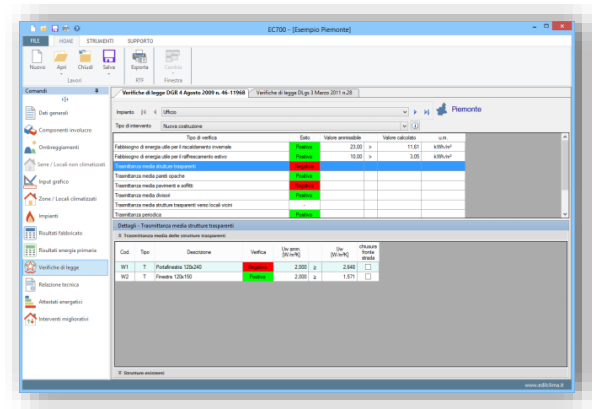
Task: Expand Tipo di intervento dropdown
Action: [x=403, y=126]
